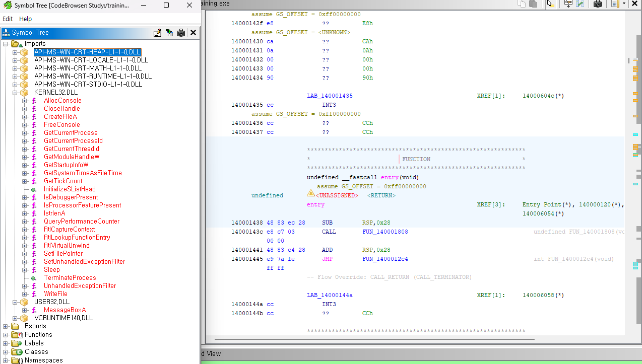Expand the Exports folder in Symbol Tree
The image size is (642, 364).
coord(4,326)
